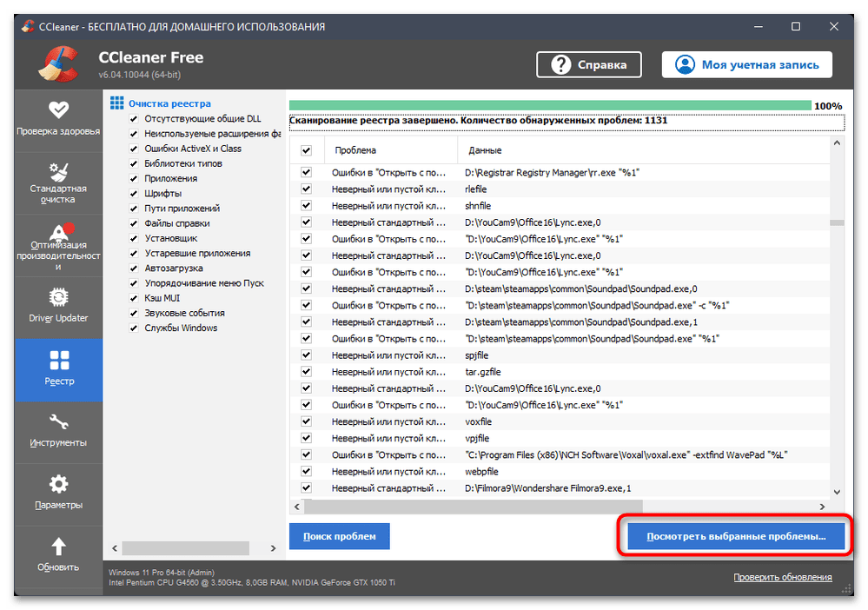Open Options (Параметры) gear icon
This screenshot has height=610, width=868.
point(58,484)
